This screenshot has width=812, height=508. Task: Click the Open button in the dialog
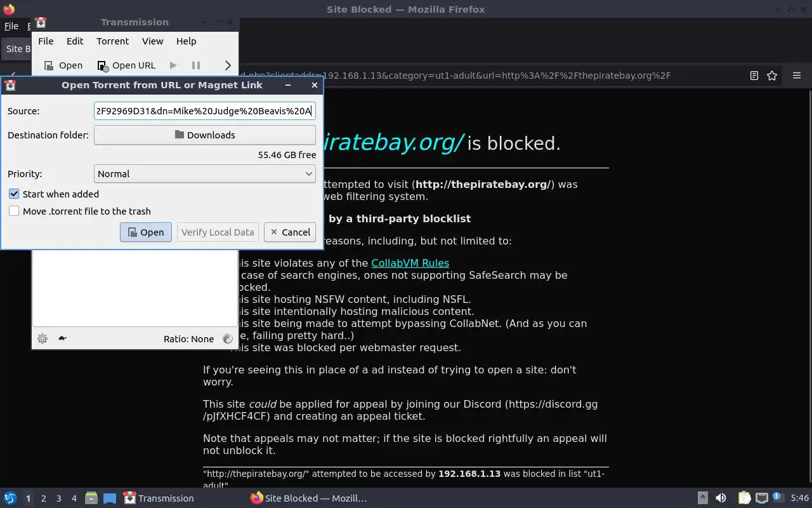pos(145,232)
